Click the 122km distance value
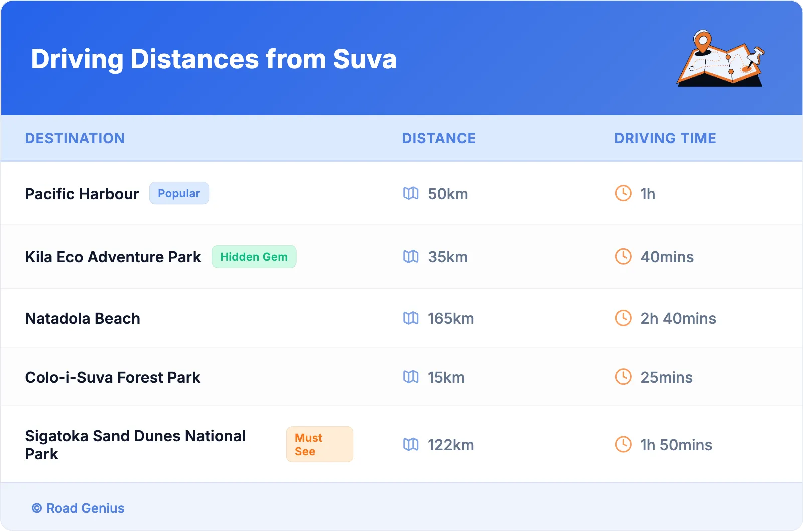 tap(451, 445)
